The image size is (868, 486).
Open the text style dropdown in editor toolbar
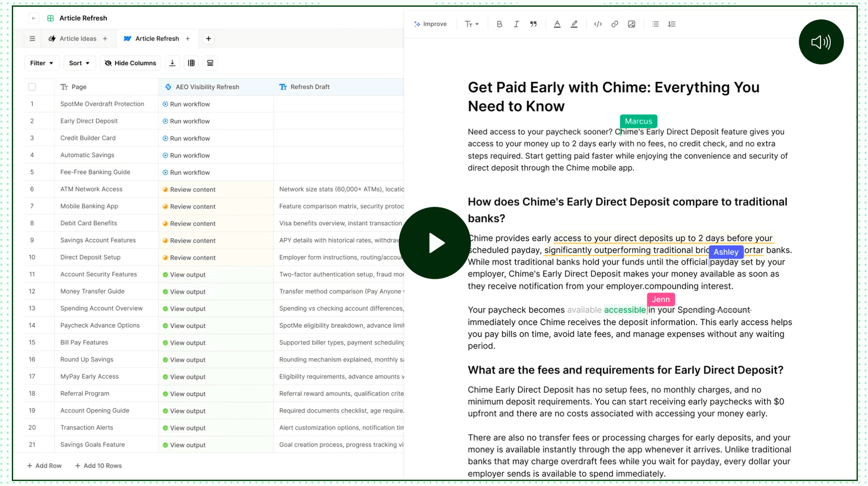pos(472,24)
